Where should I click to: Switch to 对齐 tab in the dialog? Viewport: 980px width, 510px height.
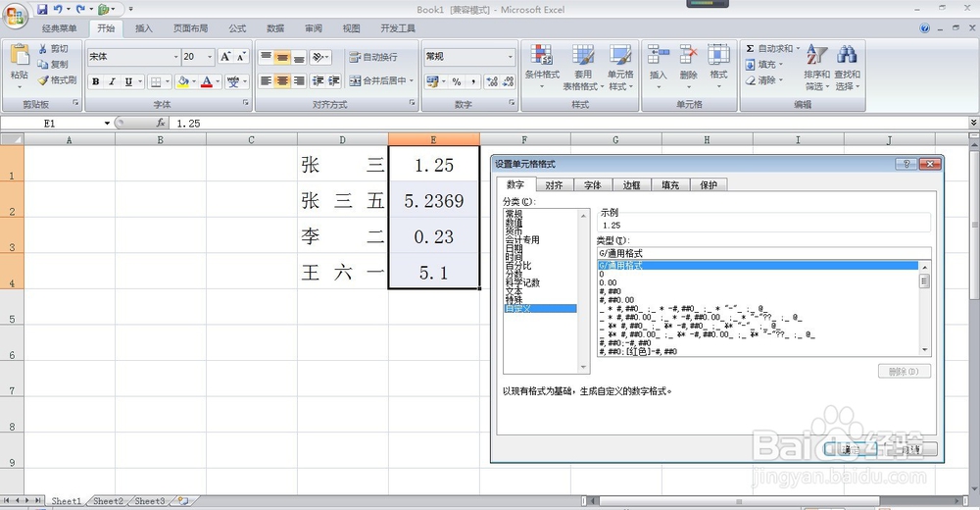coord(554,185)
